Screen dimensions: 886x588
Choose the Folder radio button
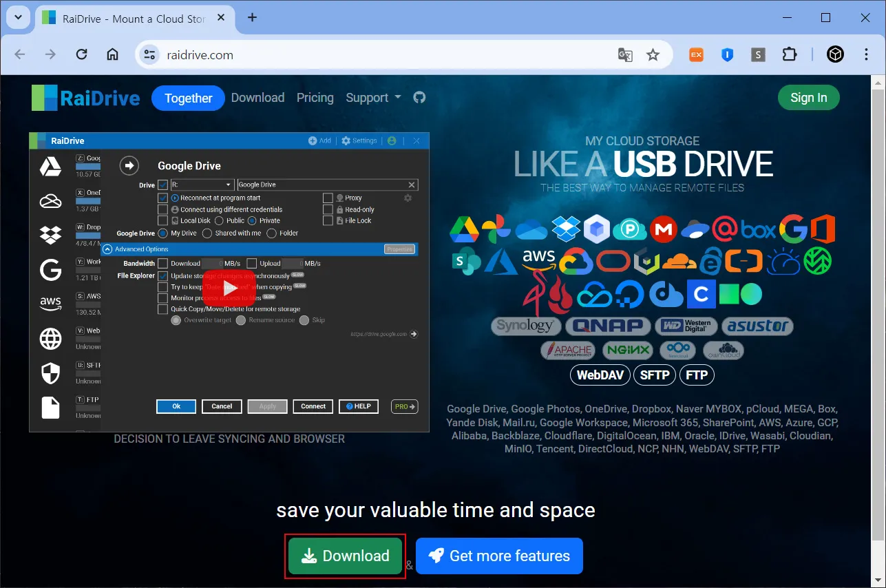tap(271, 233)
